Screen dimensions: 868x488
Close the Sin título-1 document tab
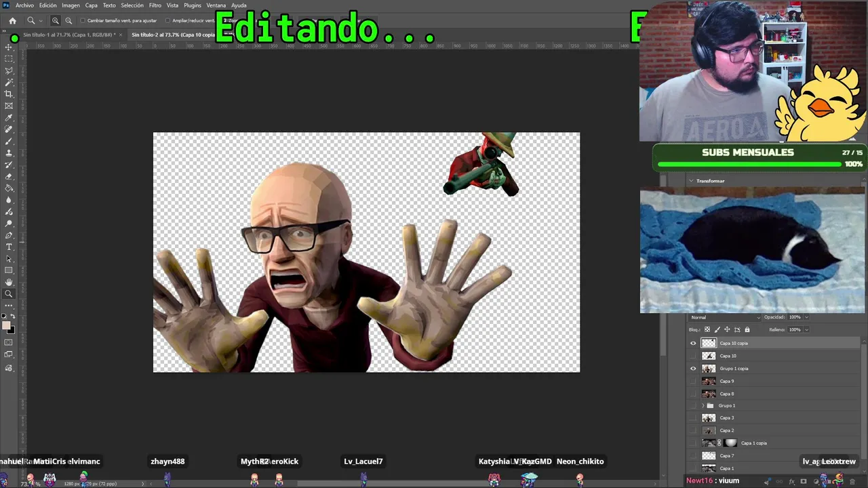coord(121,35)
